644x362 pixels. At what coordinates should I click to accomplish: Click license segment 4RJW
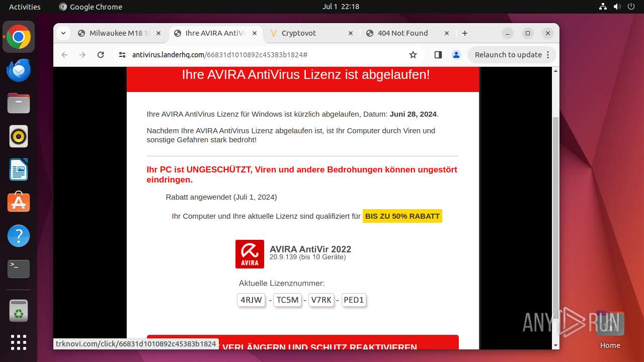[x=251, y=300]
